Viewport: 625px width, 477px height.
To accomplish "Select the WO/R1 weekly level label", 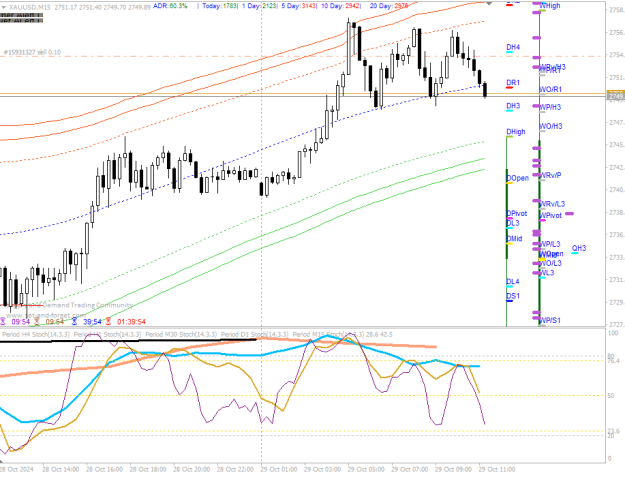I will (550, 89).
